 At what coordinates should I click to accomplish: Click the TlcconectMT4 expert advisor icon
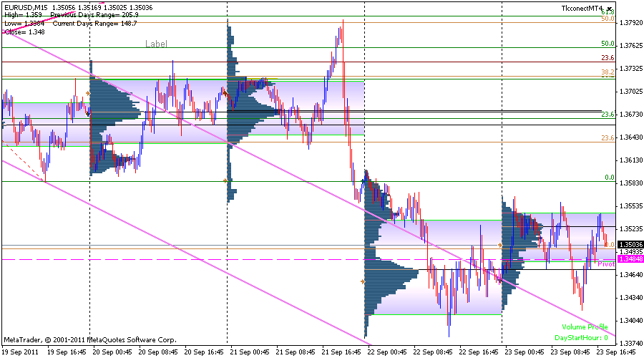609,8
